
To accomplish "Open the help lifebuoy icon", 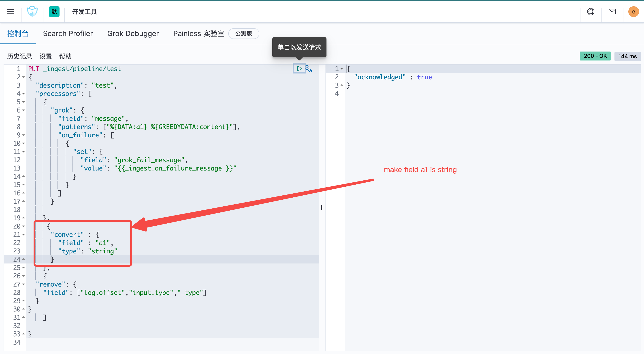I will (x=591, y=11).
